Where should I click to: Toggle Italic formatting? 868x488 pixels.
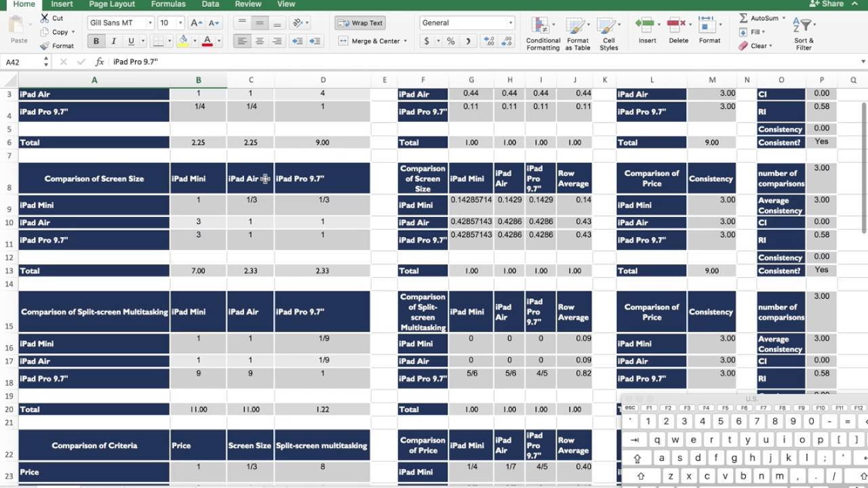[113, 41]
